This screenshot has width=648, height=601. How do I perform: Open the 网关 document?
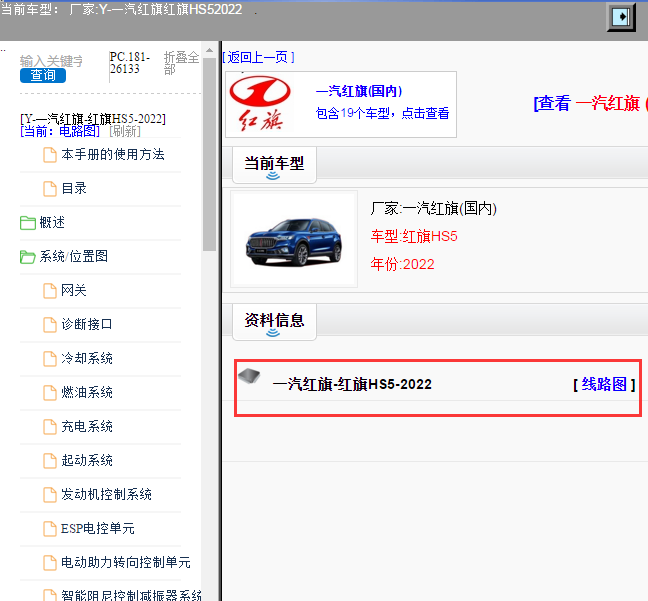click(x=74, y=290)
